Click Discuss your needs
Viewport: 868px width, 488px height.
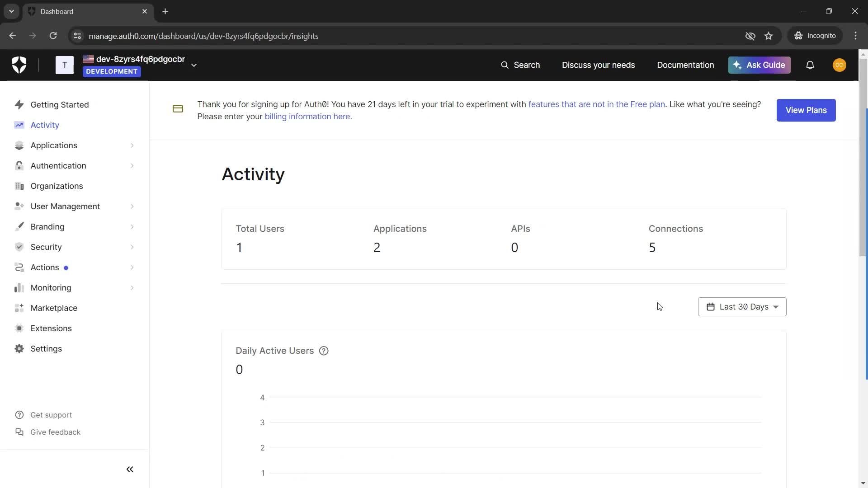pyautogui.click(x=598, y=65)
